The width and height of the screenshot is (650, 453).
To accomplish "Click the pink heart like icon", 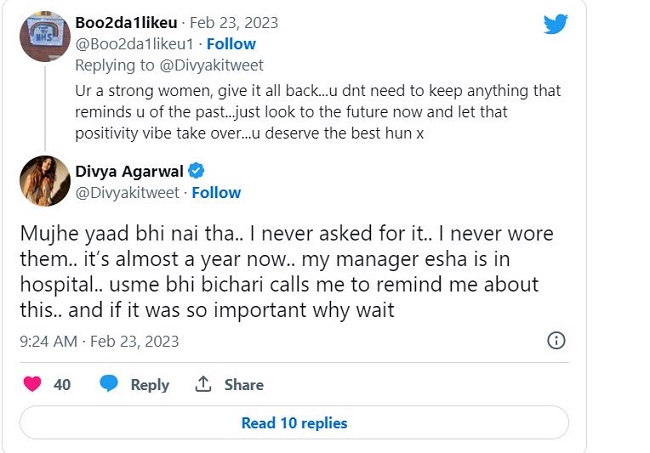I will pyautogui.click(x=33, y=384).
